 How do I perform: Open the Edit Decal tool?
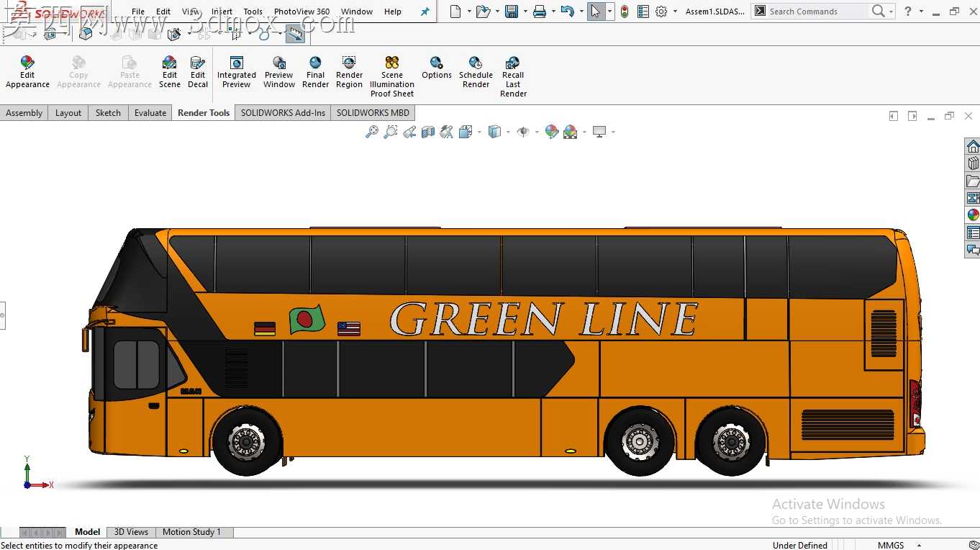click(x=198, y=72)
